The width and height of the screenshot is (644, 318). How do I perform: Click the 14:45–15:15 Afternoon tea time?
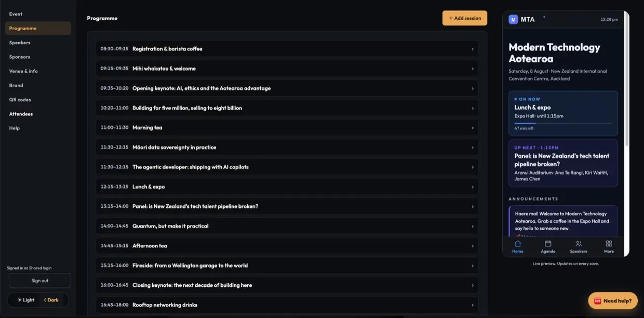click(x=114, y=246)
